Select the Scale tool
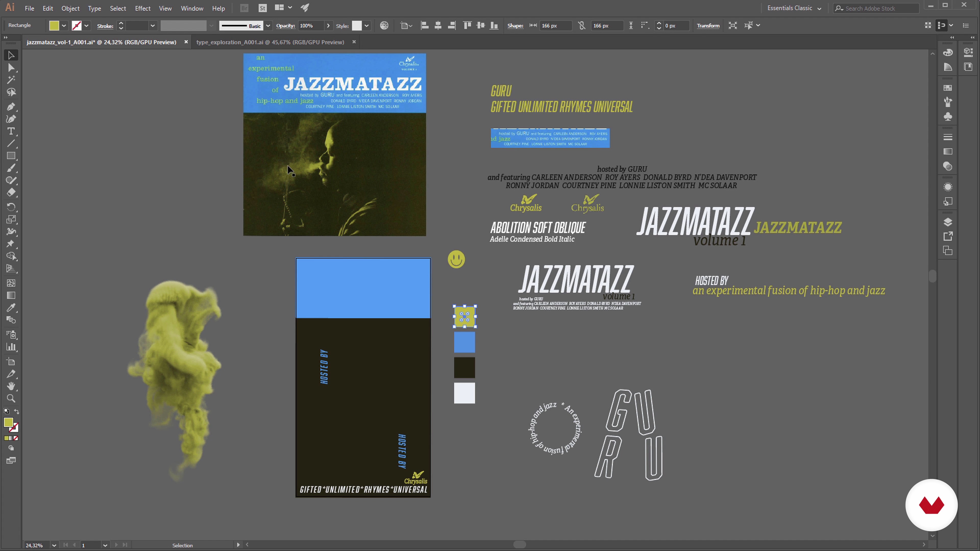The image size is (980, 551). (x=11, y=219)
